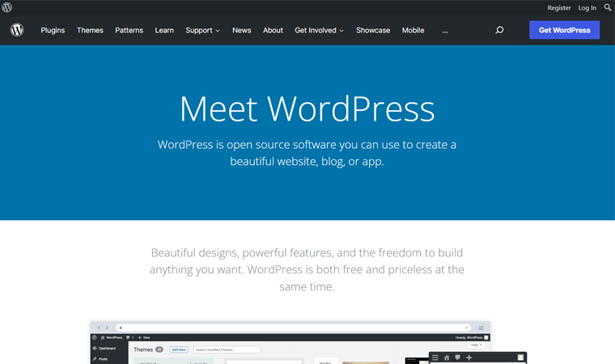Viewport: 615px width, 364px height.
Task: Open the Themes nav item
Action: click(90, 30)
